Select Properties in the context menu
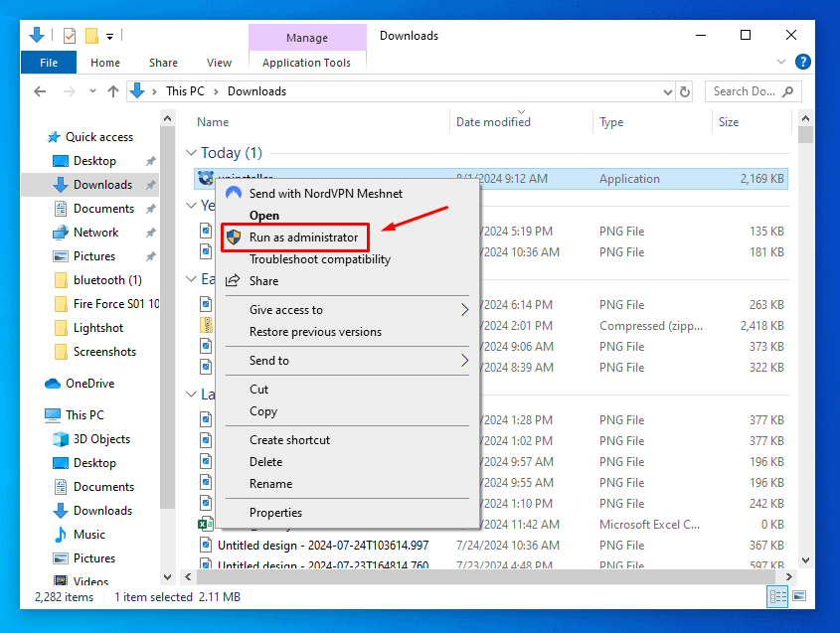This screenshot has width=840, height=633. [x=275, y=513]
